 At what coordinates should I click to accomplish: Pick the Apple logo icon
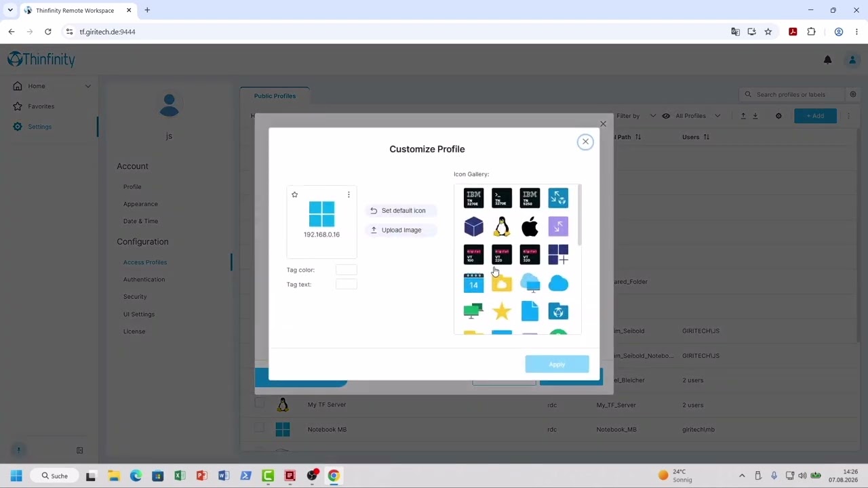click(530, 226)
